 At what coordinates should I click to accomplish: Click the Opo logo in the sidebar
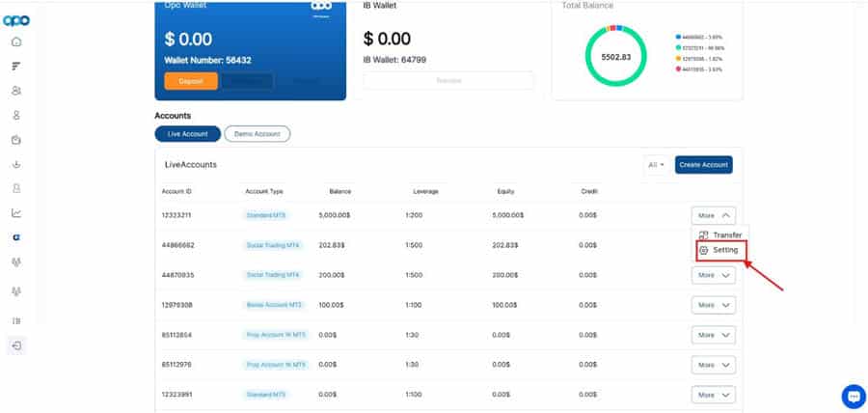click(16, 20)
